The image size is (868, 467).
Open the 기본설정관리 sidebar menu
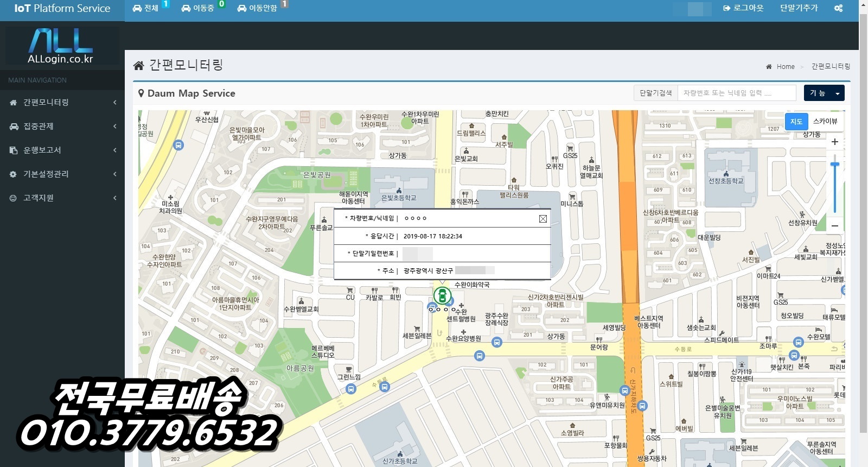pyautogui.click(x=62, y=174)
